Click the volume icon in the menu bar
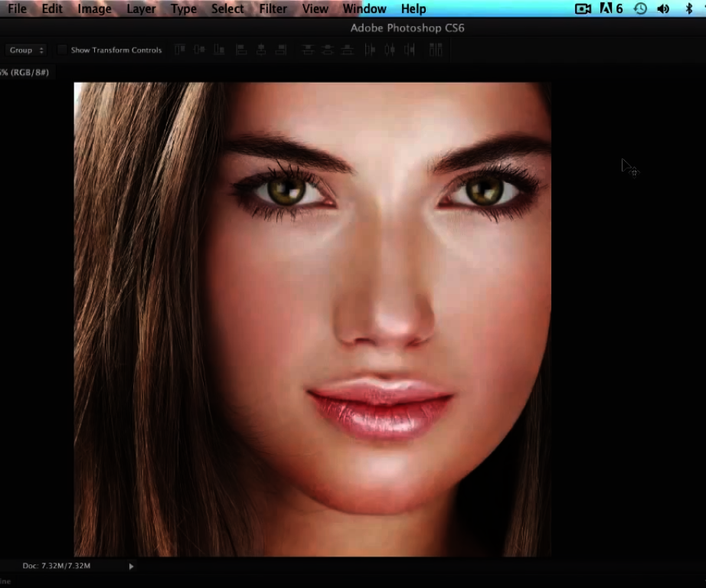Viewport: 706px width, 588px height. [663, 8]
